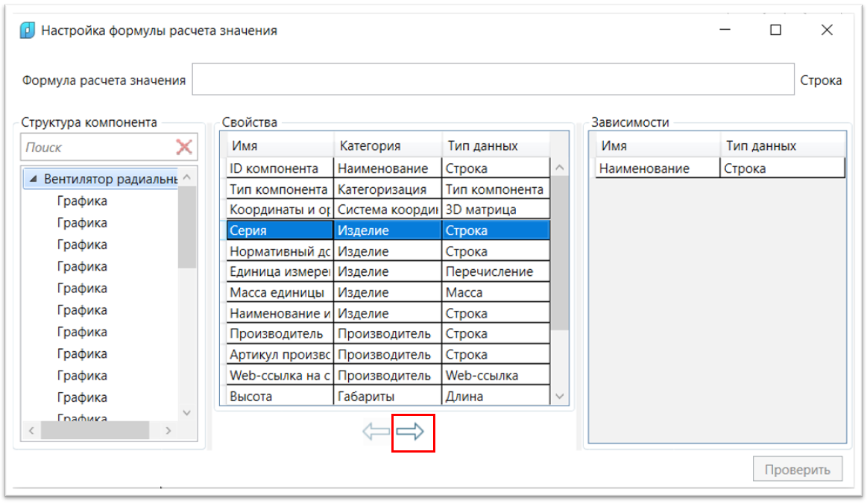
Task: Click the application icon in title bar
Action: click(x=27, y=31)
